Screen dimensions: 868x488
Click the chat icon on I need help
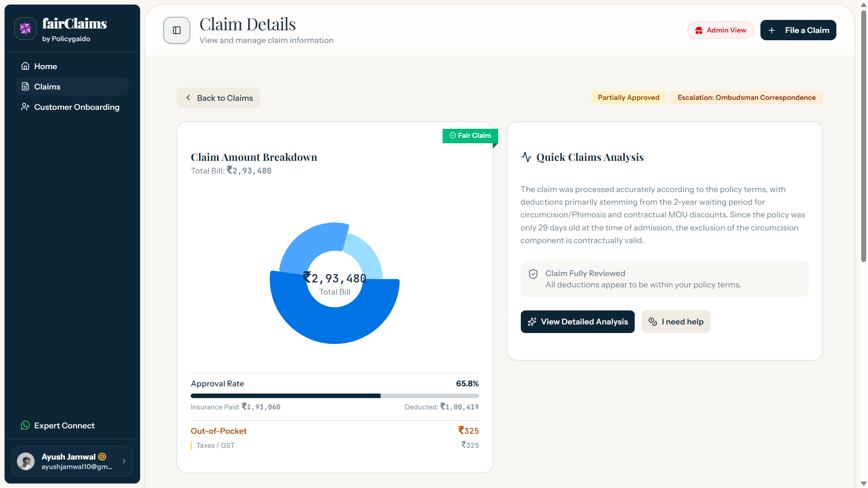click(652, 322)
